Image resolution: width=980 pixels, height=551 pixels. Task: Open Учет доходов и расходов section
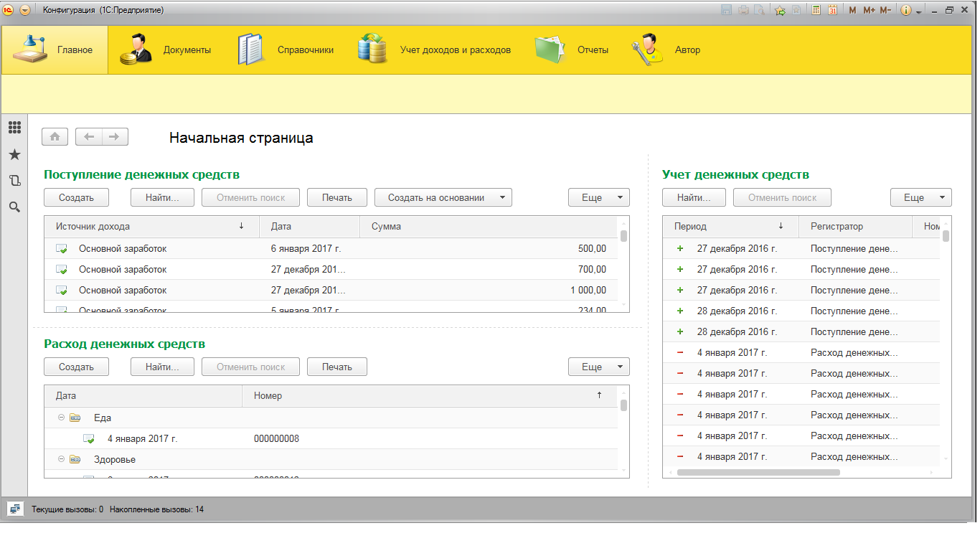tap(435, 50)
